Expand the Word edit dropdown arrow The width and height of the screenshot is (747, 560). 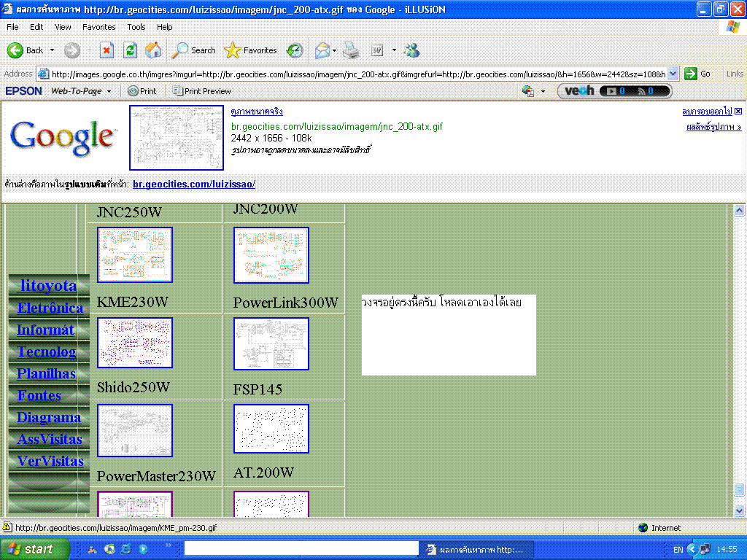(394, 50)
